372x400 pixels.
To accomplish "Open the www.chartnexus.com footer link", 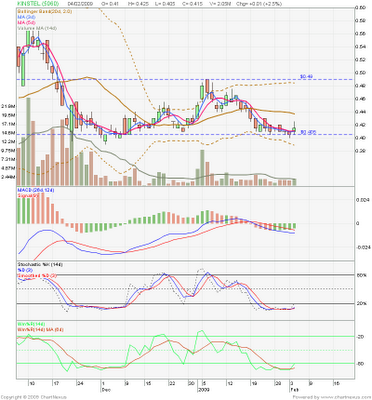I will (x=345, y=397).
